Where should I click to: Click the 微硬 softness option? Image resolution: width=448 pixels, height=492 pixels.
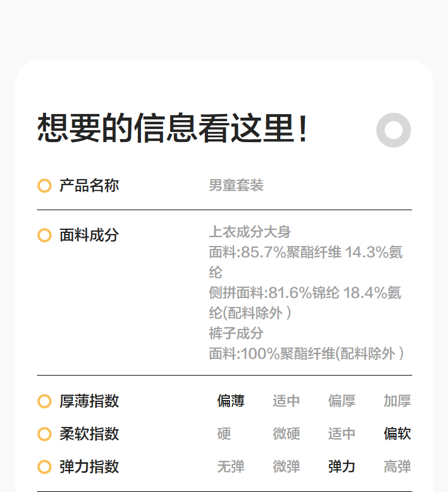286,434
